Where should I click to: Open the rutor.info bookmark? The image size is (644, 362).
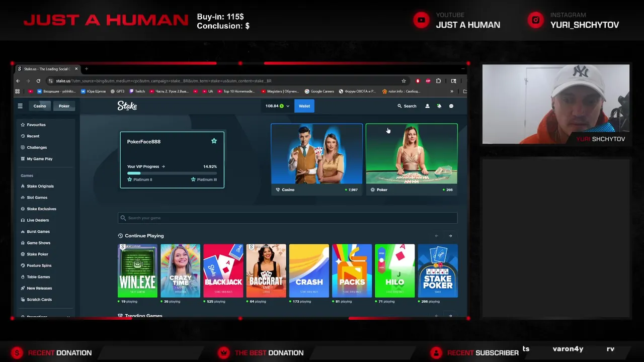coord(401,92)
